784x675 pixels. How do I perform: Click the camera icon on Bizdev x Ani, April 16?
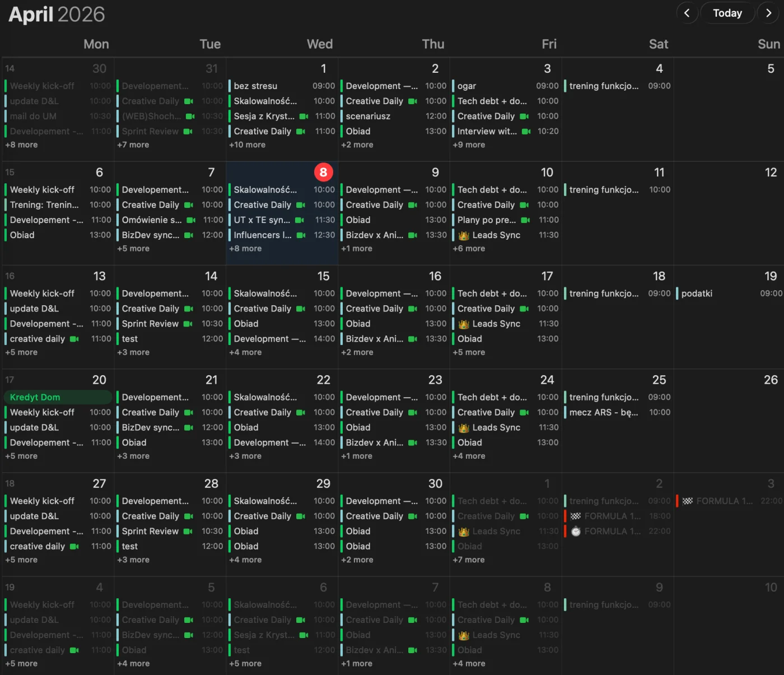pos(413,338)
